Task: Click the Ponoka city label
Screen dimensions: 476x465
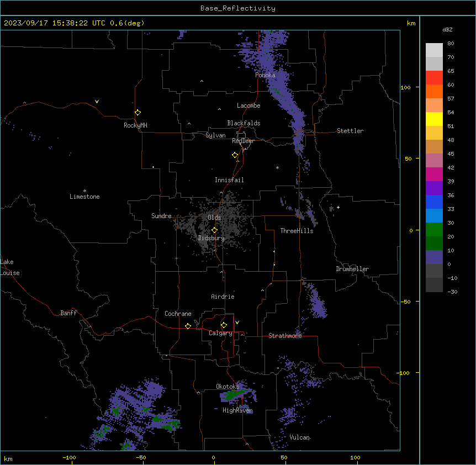Action: 265,75
